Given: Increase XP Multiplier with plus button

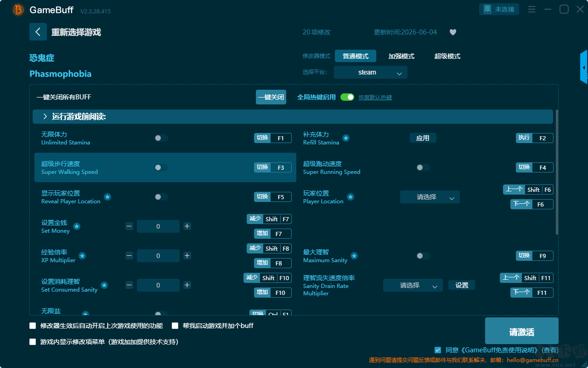Looking at the screenshot, I should 187,256.
